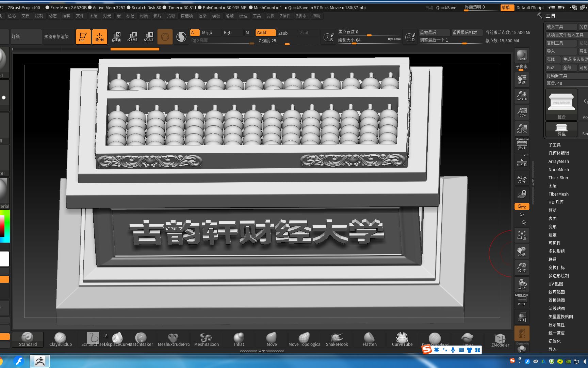The height and width of the screenshot is (368, 588).
Task: Click the Zoom2D icon
Action: [x=522, y=96]
